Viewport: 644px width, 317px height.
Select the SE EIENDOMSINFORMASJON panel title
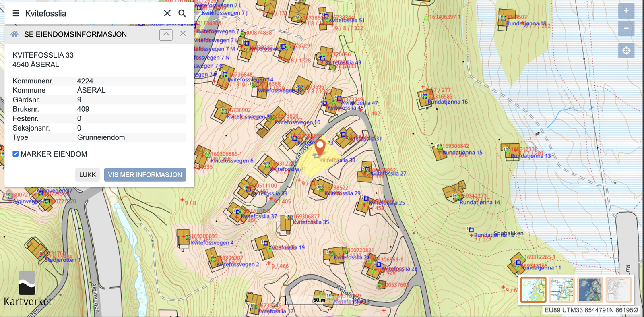coord(75,35)
